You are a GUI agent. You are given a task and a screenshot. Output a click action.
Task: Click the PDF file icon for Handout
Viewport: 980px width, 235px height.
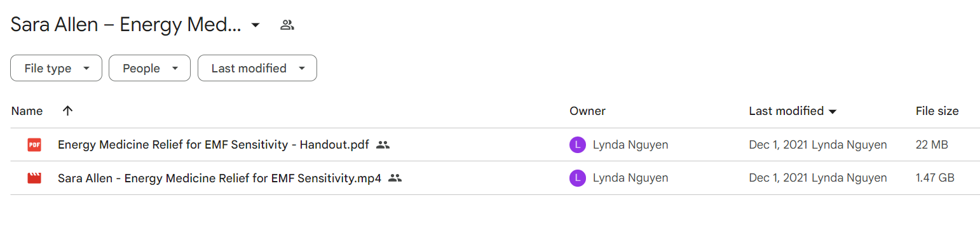pos(34,145)
